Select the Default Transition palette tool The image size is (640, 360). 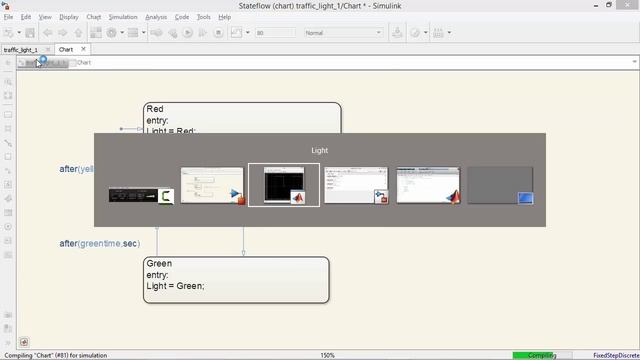click(x=8, y=143)
